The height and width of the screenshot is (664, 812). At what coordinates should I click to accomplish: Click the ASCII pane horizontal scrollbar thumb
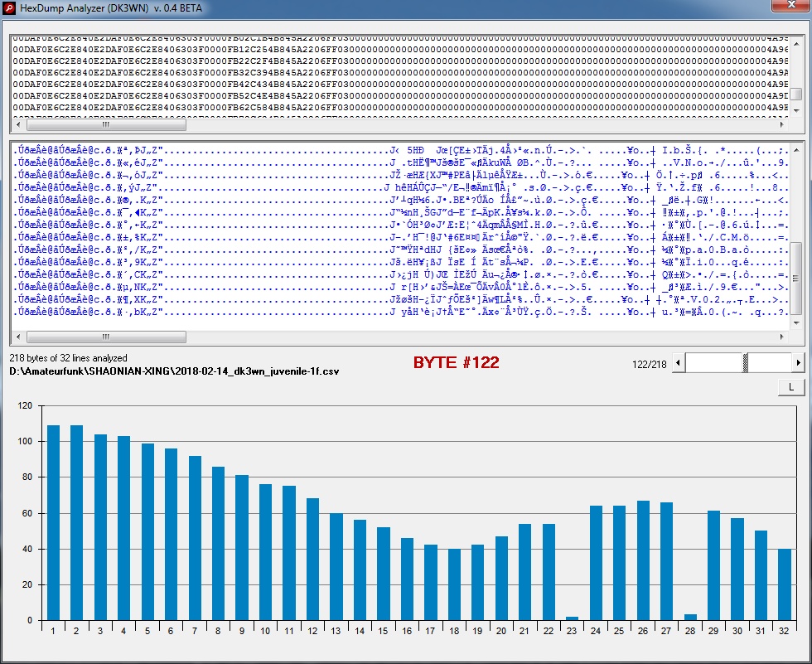tap(106, 337)
